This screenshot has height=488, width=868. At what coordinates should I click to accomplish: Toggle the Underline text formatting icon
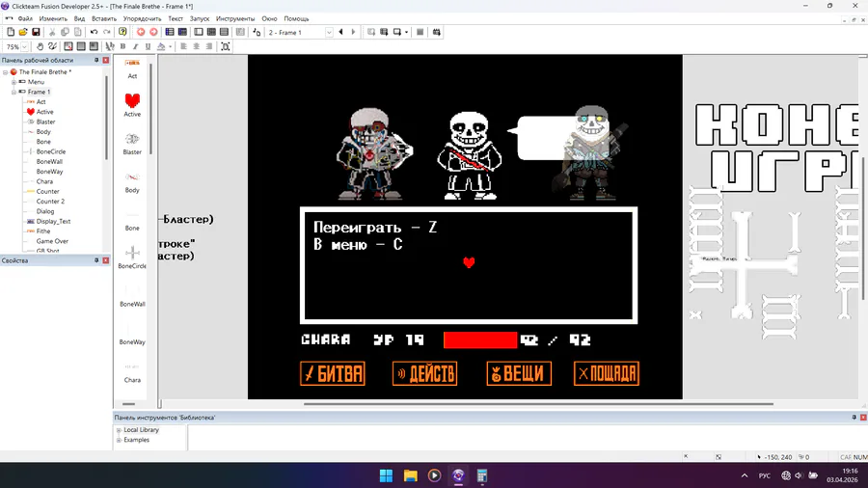[148, 46]
